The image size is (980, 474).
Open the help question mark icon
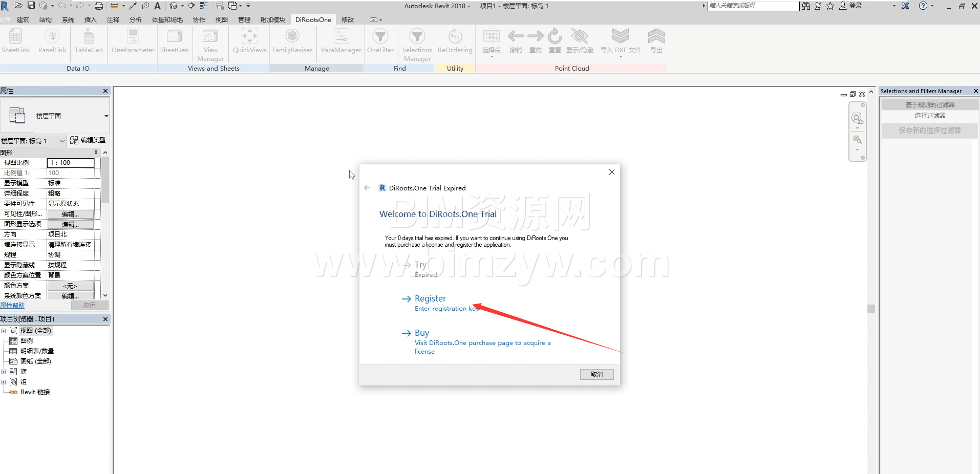pyautogui.click(x=923, y=6)
